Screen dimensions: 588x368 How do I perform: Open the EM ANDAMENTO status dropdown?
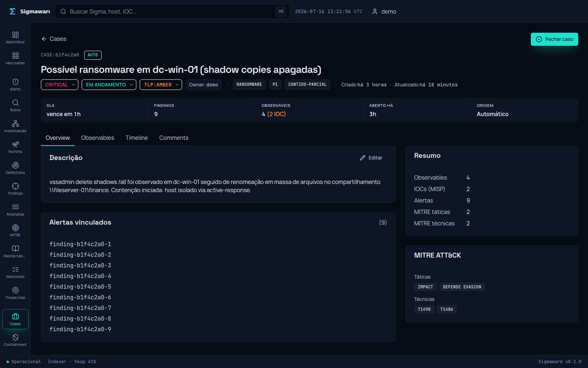[109, 85]
